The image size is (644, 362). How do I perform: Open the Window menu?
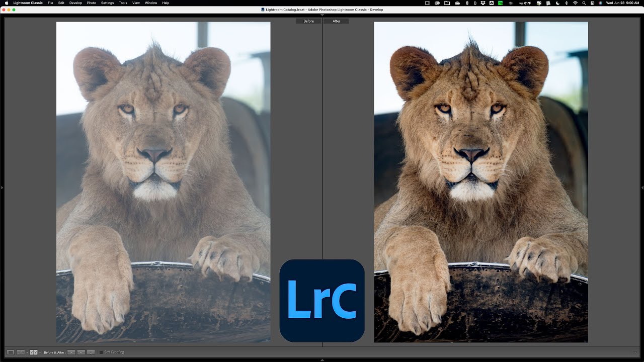151,3
